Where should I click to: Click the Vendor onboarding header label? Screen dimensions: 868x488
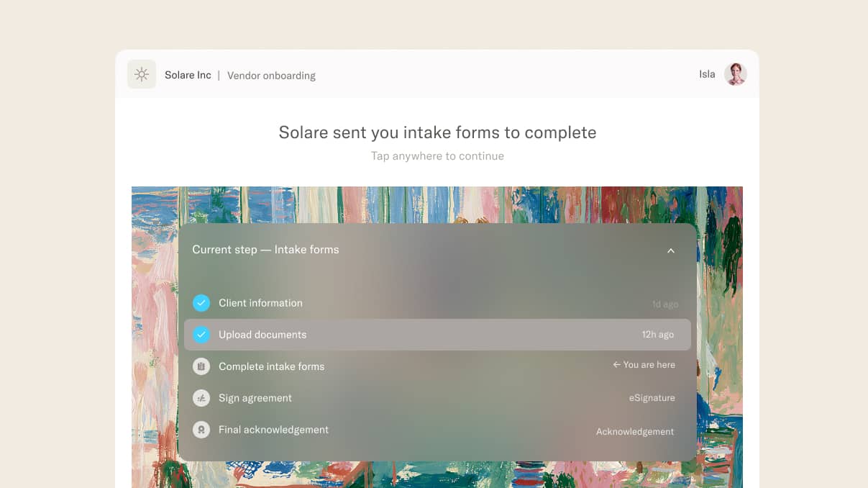coord(271,76)
